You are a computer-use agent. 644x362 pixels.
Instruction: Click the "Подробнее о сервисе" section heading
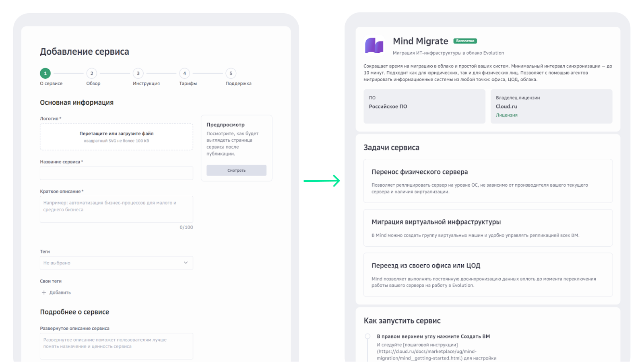point(74,312)
